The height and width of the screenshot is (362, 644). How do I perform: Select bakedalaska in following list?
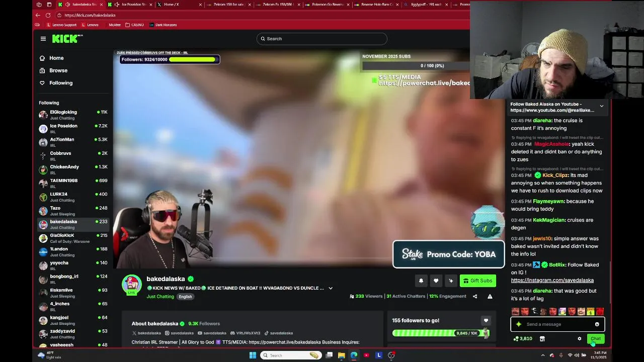point(73,224)
